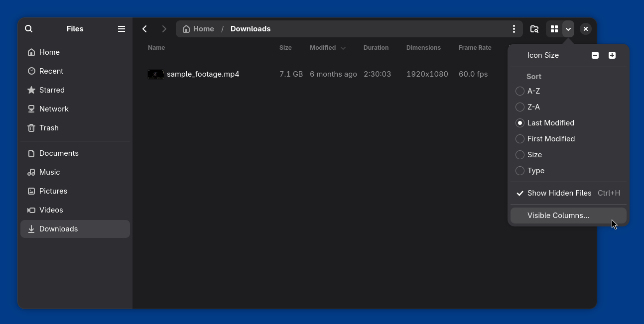Sort by the Name column header
The width and height of the screenshot is (644, 324).
coord(156,48)
